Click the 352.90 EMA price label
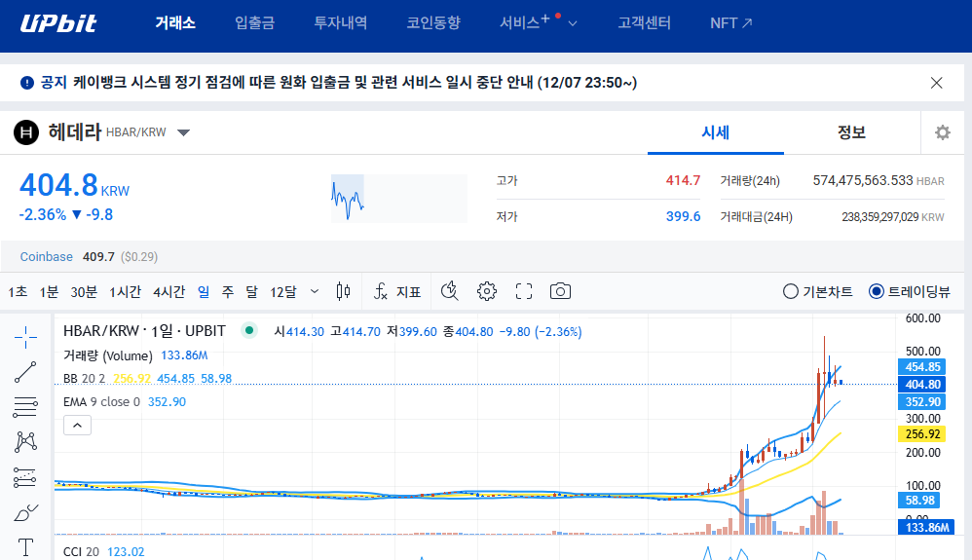This screenshot has height=560, width=972. tap(922, 402)
